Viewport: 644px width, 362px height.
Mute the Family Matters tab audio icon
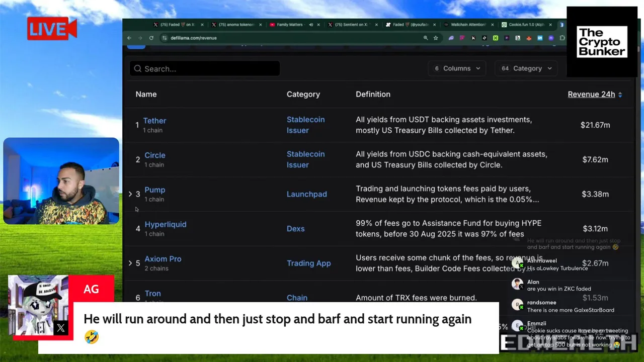pos(311,25)
